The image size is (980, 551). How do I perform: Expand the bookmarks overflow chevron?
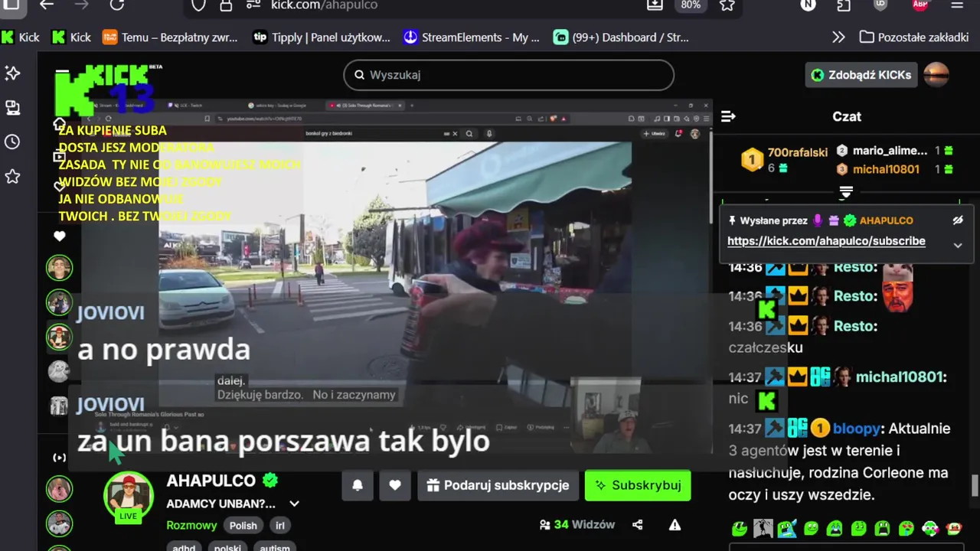[838, 37]
